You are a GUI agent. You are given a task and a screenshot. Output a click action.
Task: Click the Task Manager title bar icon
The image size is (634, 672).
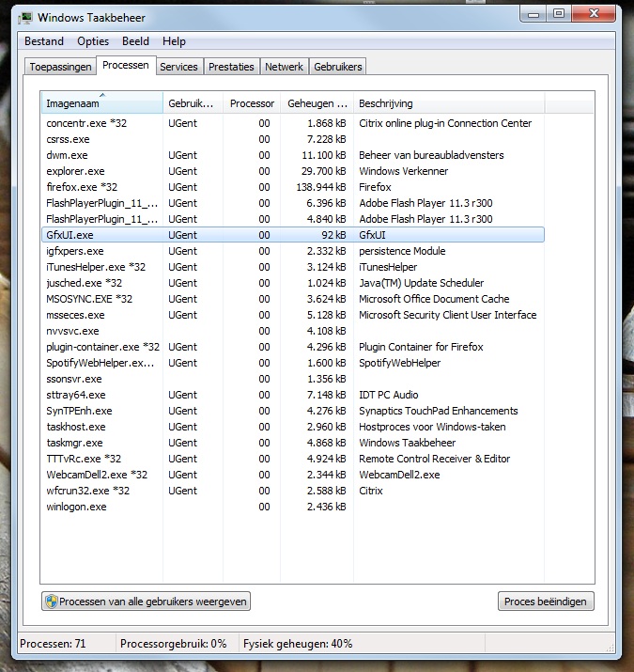pos(25,18)
